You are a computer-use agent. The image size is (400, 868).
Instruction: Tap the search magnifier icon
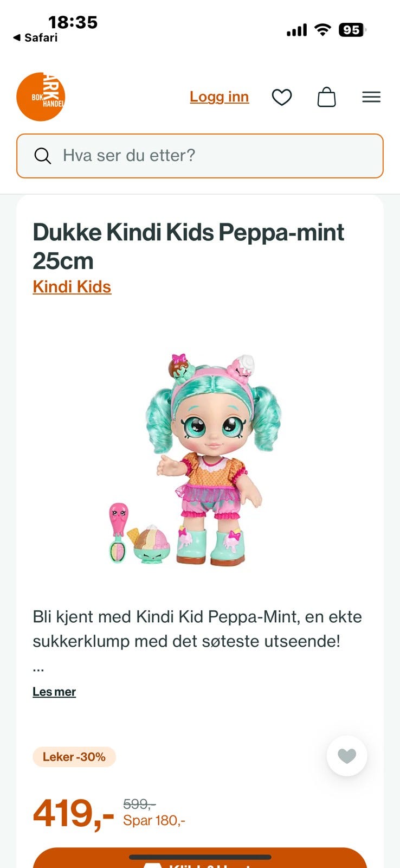tap(43, 156)
